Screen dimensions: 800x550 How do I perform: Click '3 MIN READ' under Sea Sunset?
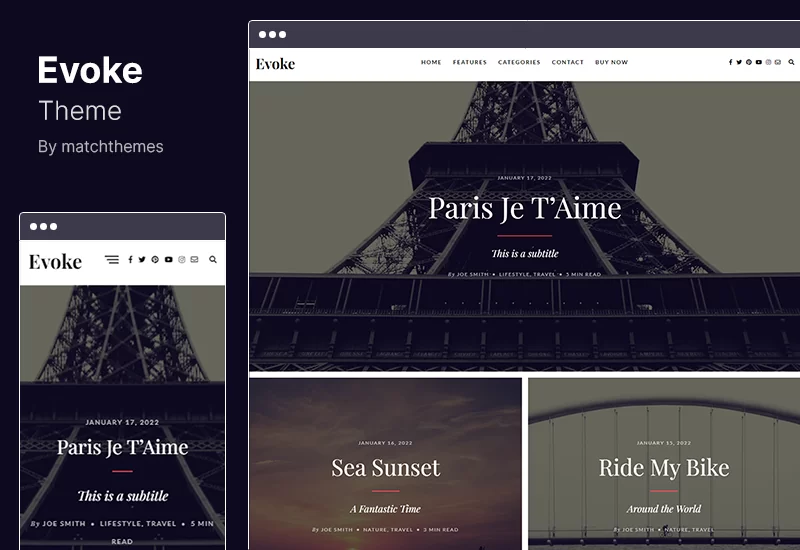click(441, 530)
